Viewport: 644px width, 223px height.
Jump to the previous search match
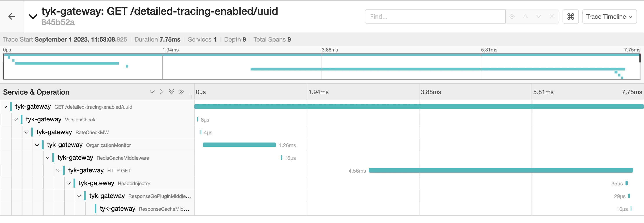[526, 16]
